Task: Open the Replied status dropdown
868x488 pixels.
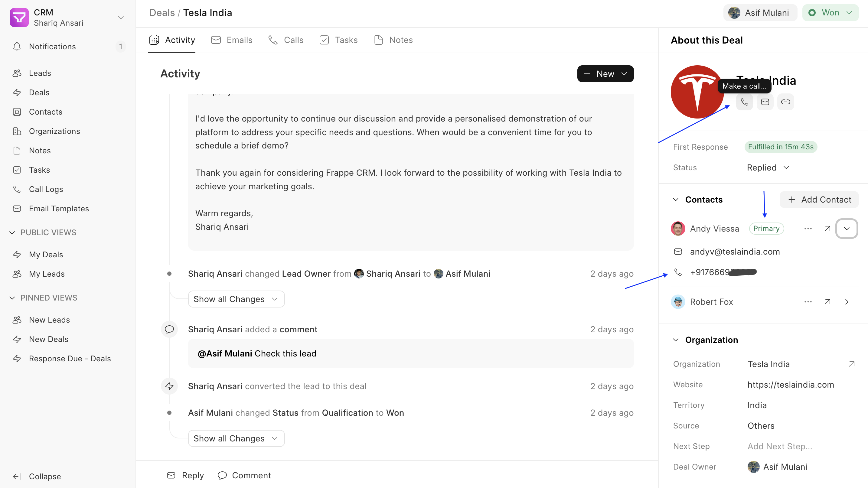Action: pos(768,168)
